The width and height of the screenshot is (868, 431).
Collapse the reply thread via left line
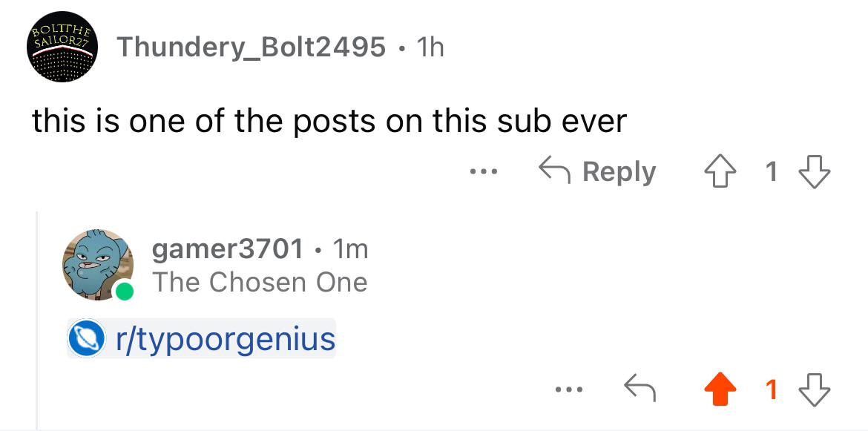[36, 320]
